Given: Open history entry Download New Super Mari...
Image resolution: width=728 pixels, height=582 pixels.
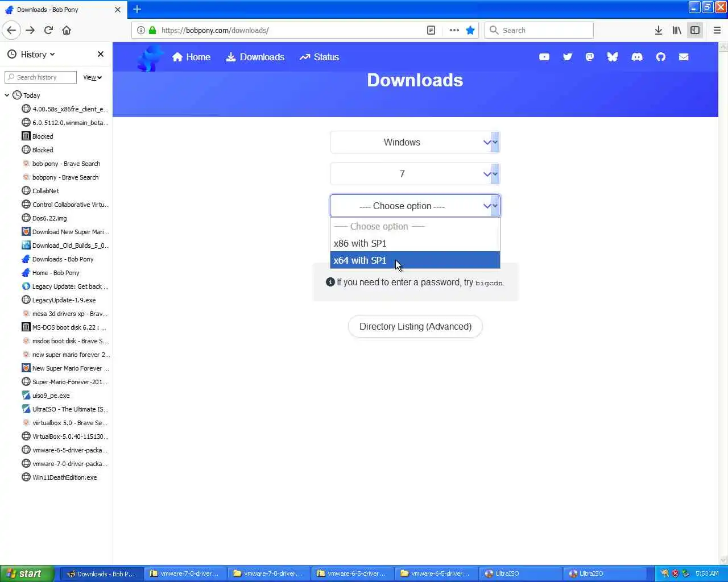Looking at the screenshot, I should (x=65, y=232).
